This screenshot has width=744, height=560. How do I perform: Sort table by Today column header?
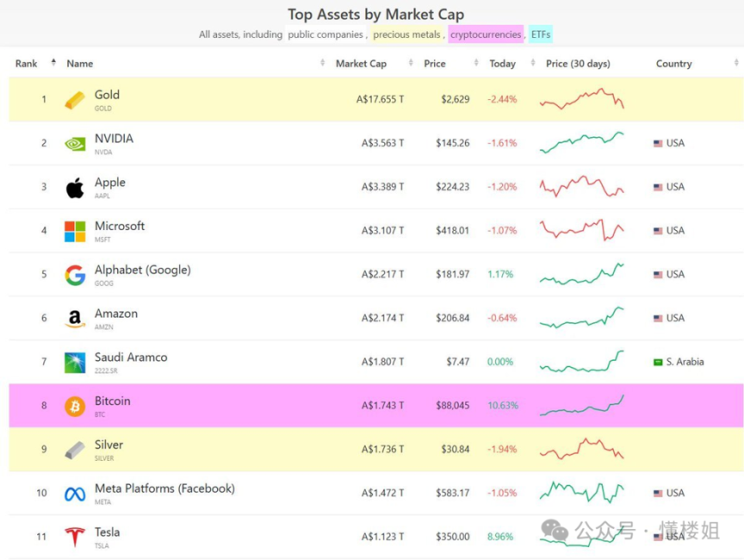pos(502,64)
